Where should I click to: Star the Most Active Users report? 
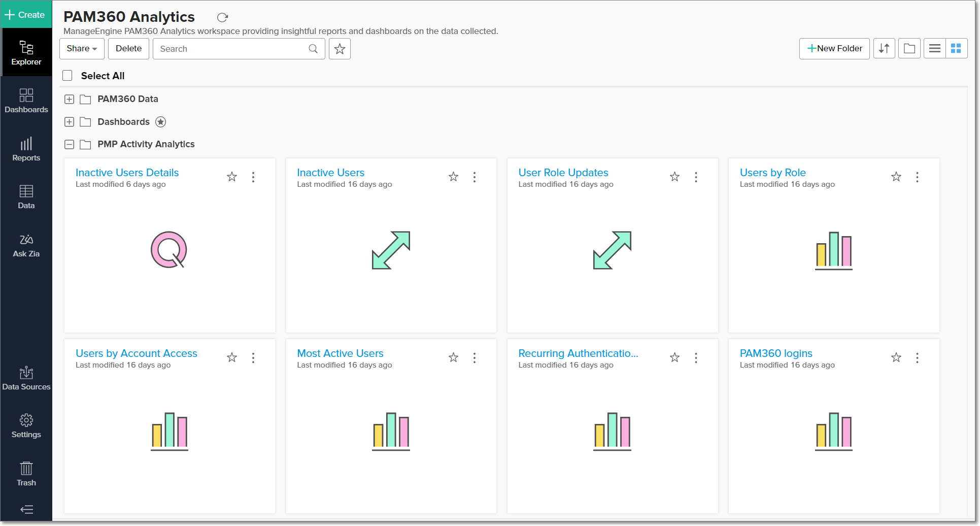click(x=453, y=357)
